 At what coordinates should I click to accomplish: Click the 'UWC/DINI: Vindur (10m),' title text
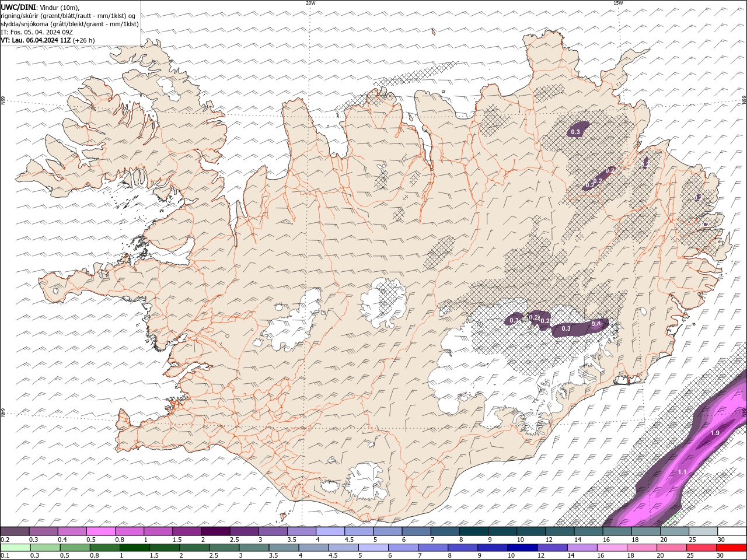[x=40, y=7]
